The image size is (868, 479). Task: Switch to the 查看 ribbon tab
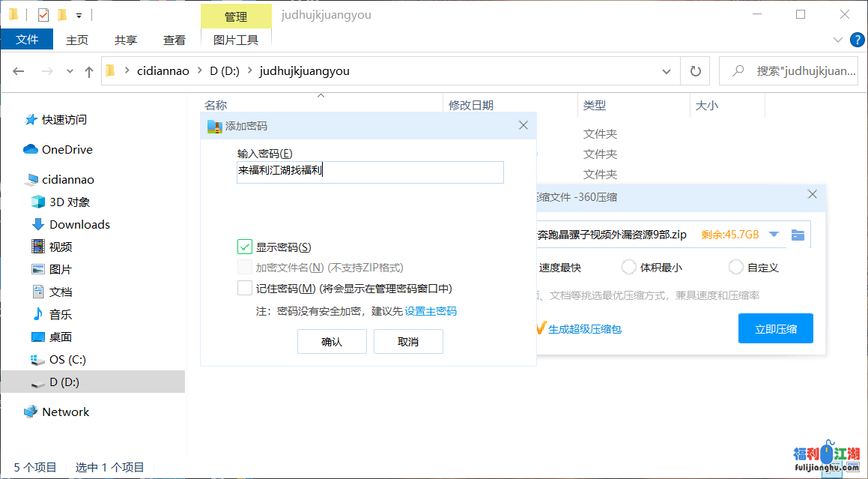(174, 40)
